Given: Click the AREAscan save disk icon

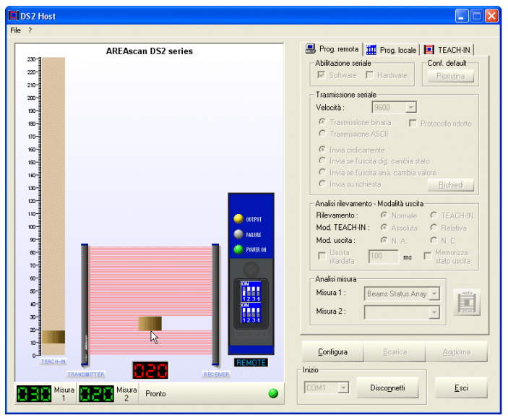Looking at the screenshot, I should click(x=467, y=302).
